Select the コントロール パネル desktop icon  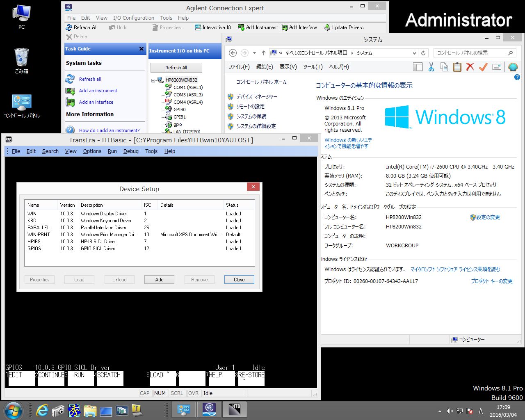21,106
